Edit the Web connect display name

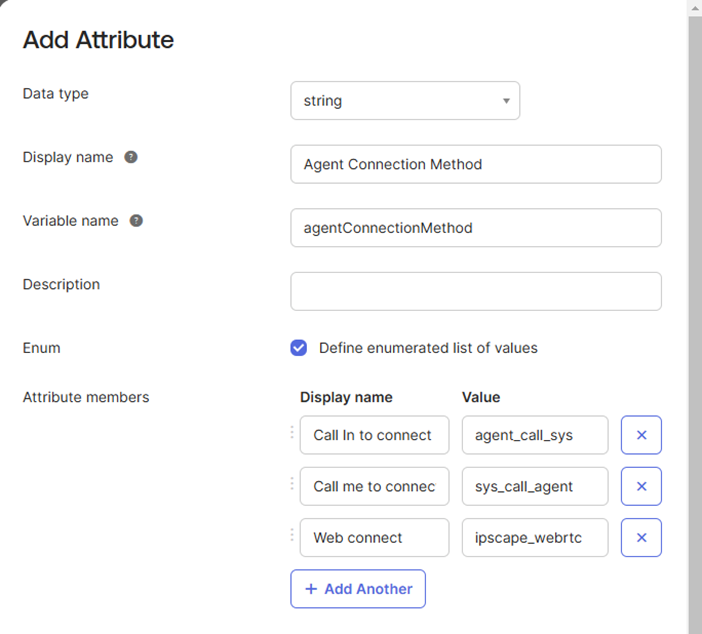coord(374,537)
